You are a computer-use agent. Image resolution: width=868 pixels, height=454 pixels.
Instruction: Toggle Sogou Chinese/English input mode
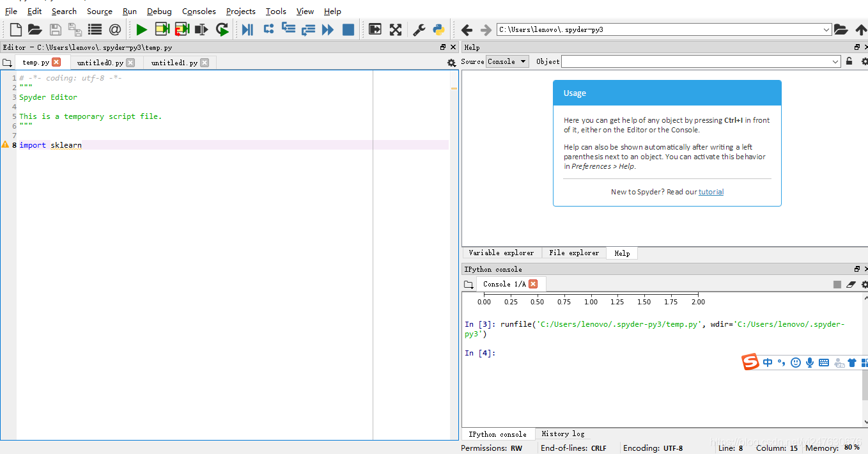(768, 363)
